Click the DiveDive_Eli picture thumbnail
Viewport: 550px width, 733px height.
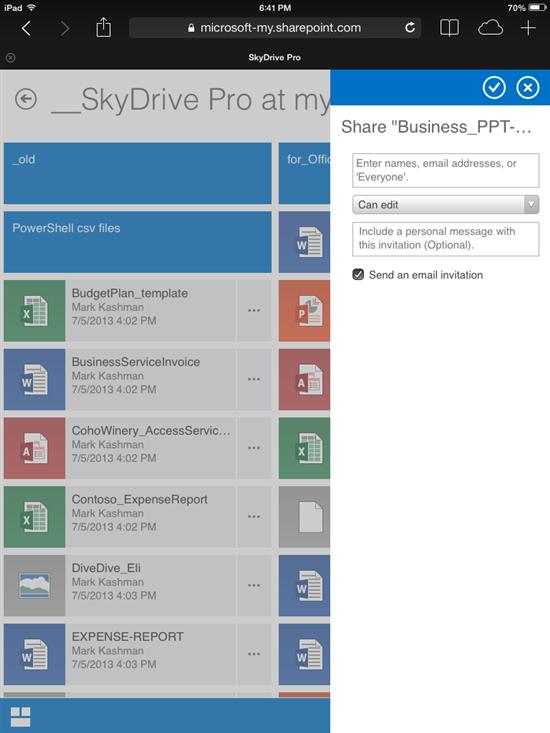35,586
